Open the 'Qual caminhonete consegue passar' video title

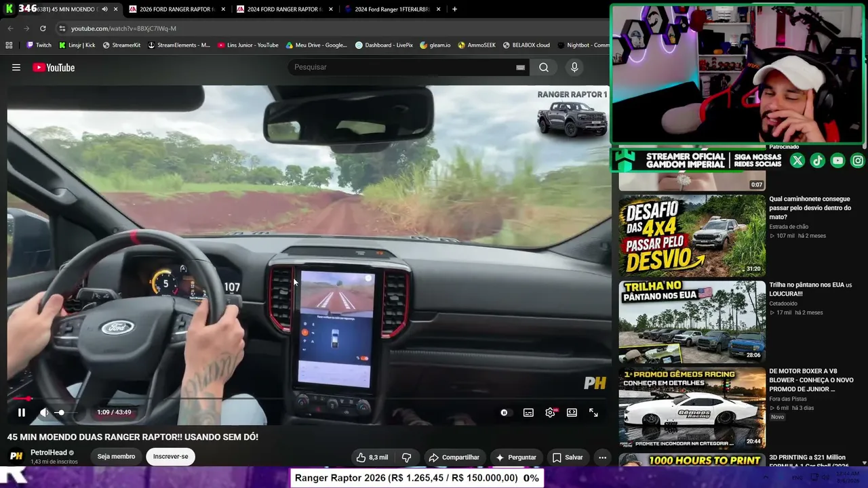[810, 208]
